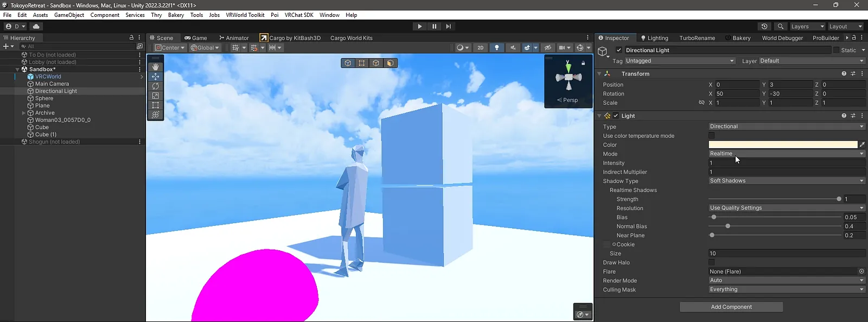Open the Layers dropdown
The image size is (868, 322).
pos(807,26)
